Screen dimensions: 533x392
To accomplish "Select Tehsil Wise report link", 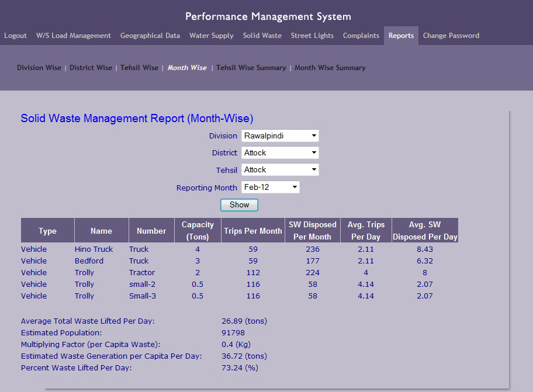I will [139, 68].
